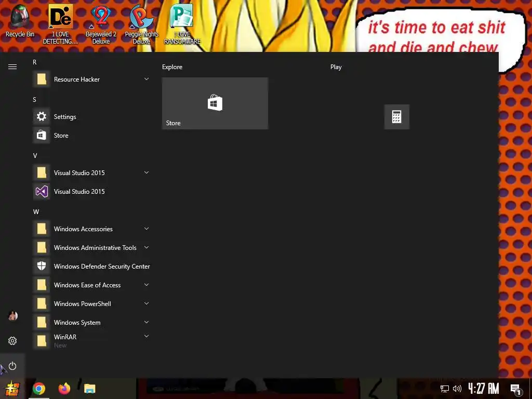Open the network icon in system tray
Image resolution: width=532 pixels, height=399 pixels.
445,389
